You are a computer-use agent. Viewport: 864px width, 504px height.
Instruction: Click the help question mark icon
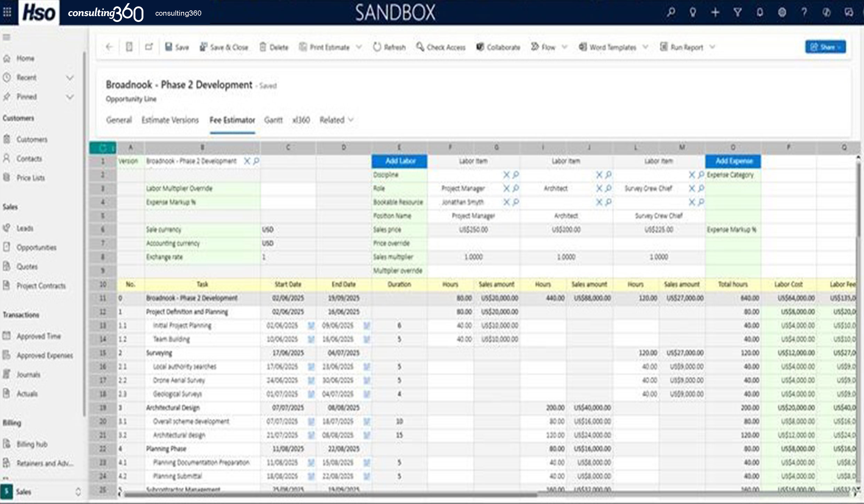(x=804, y=13)
